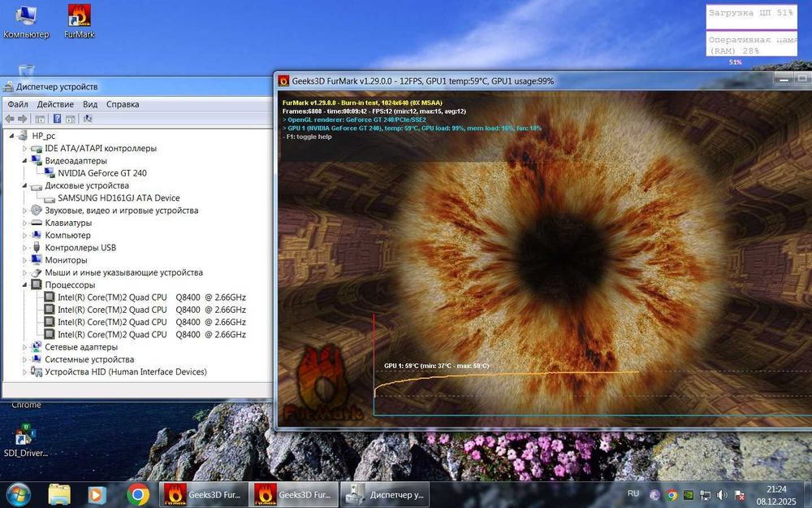
Task: Click the Контроллеры USB icon
Action: [37, 248]
